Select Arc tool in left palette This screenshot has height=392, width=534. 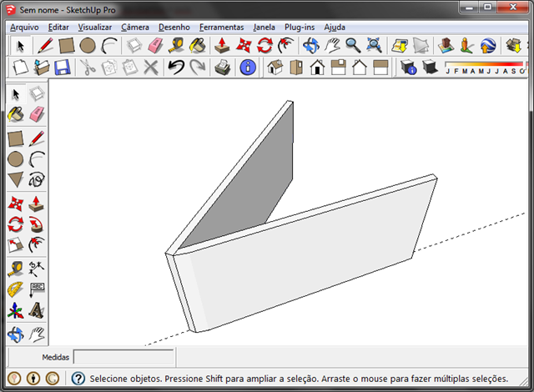tap(37, 159)
